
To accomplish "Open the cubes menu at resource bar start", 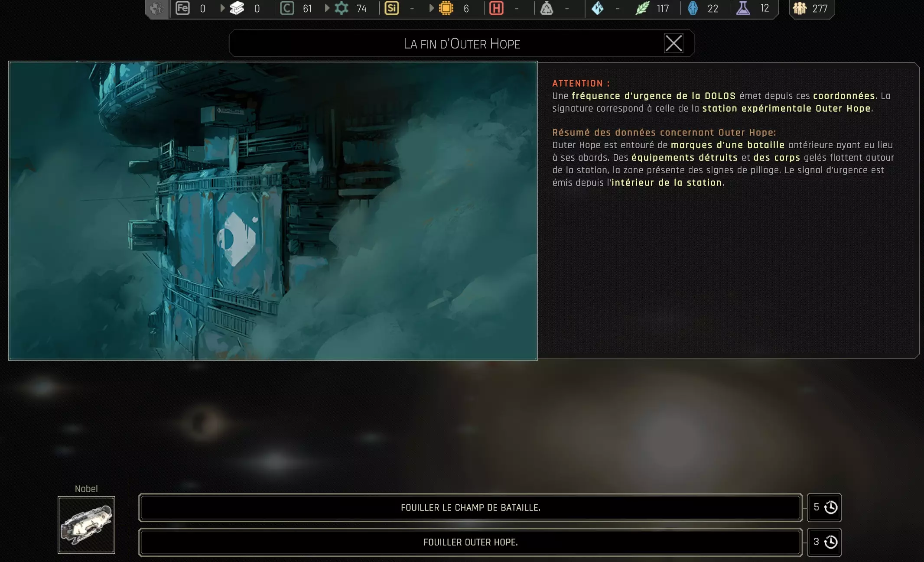I will coord(156,8).
